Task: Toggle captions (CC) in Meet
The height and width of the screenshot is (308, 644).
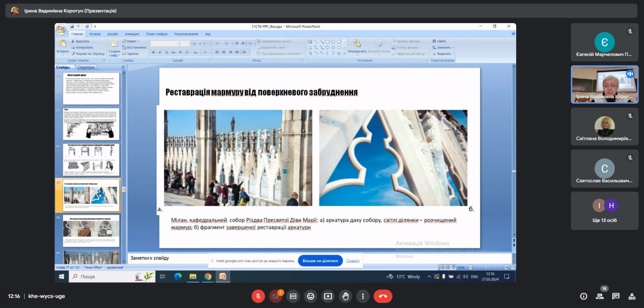Action: 293,296
